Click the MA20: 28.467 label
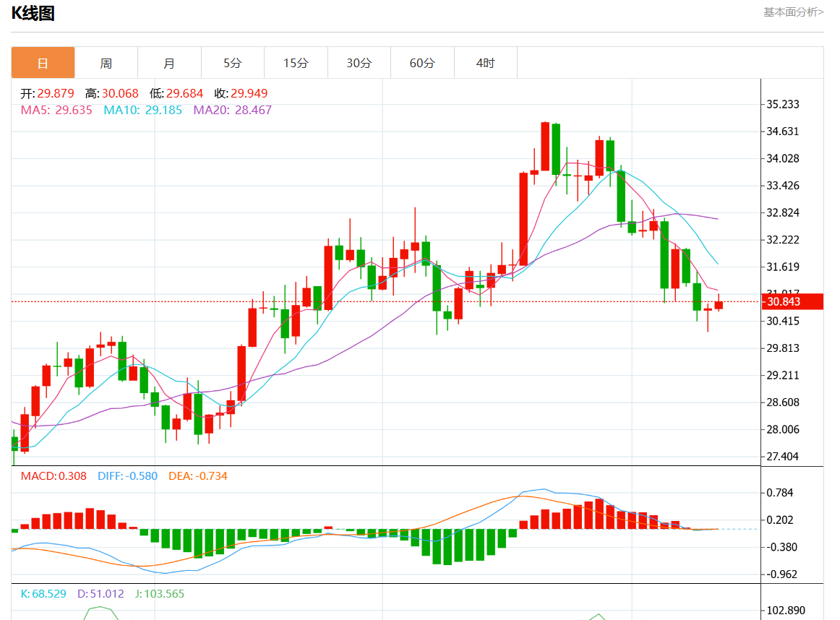 coord(233,111)
